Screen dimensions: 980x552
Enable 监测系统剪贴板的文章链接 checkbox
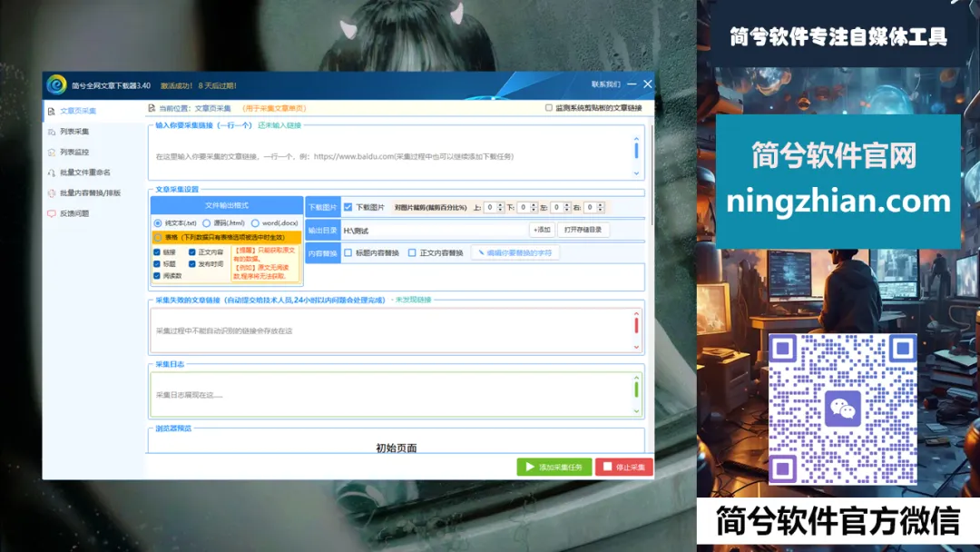(549, 108)
